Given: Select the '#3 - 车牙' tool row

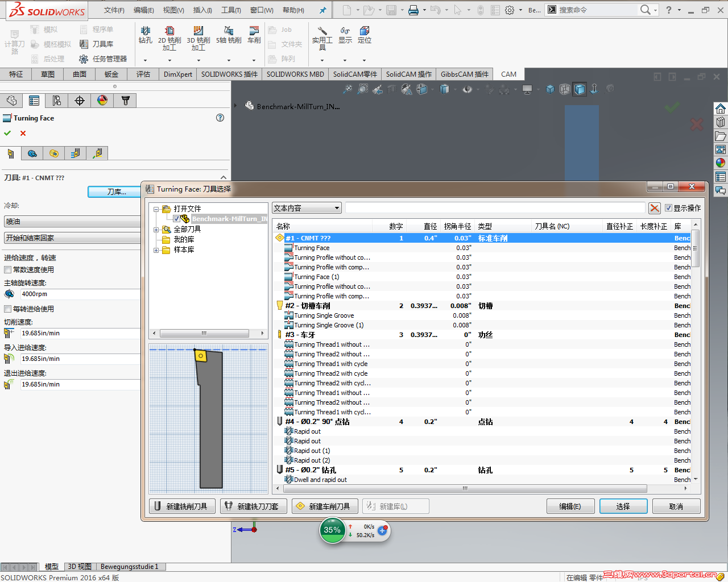Looking at the screenshot, I should pos(483,335).
